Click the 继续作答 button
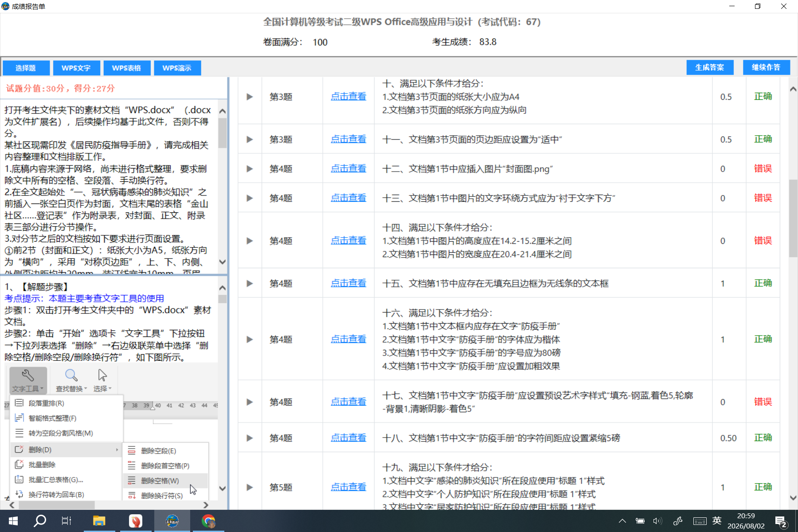Screen dimensions: 798x532 [x=767, y=67]
